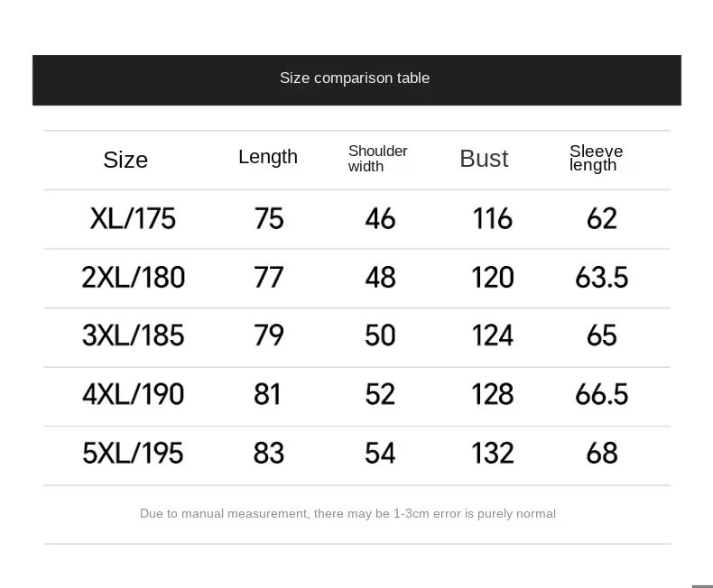Viewport: 713px width, 588px height.
Task: Click the manual measurement error note
Action: pyautogui.click(x=347, y=514)
